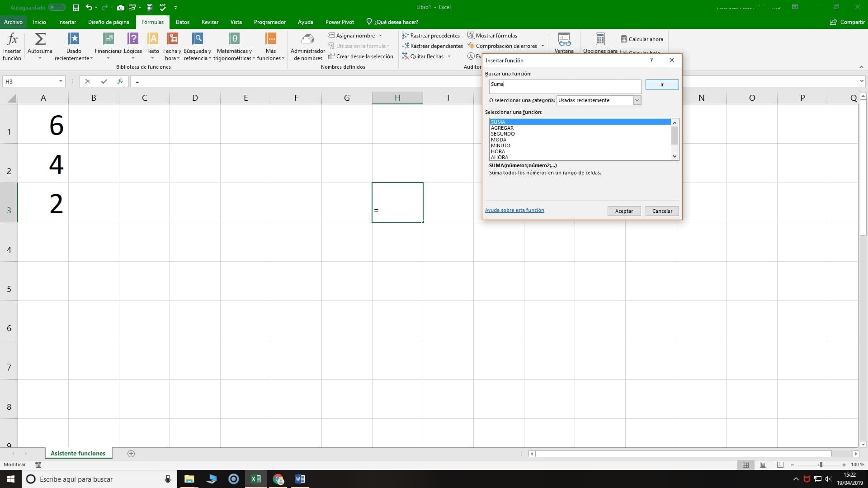The width and height of the screenshot is (868, 488).
Task: Open the Name Box dropdown arrow
Action: click(x=61, y=81)
